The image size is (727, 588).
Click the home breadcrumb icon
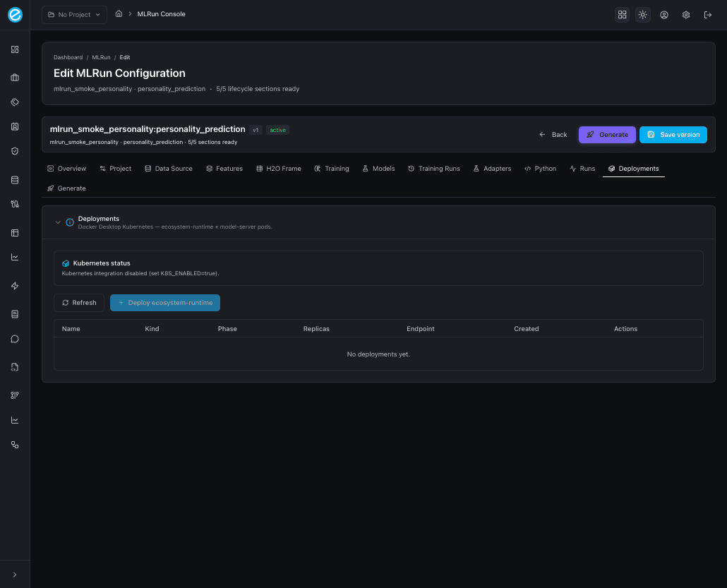point(119,13)
